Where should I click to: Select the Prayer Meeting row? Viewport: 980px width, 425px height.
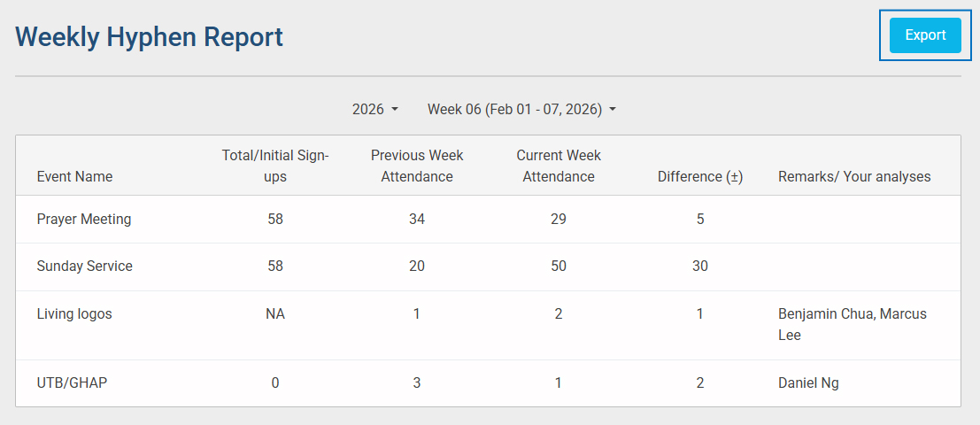click(x=84, y=220)
